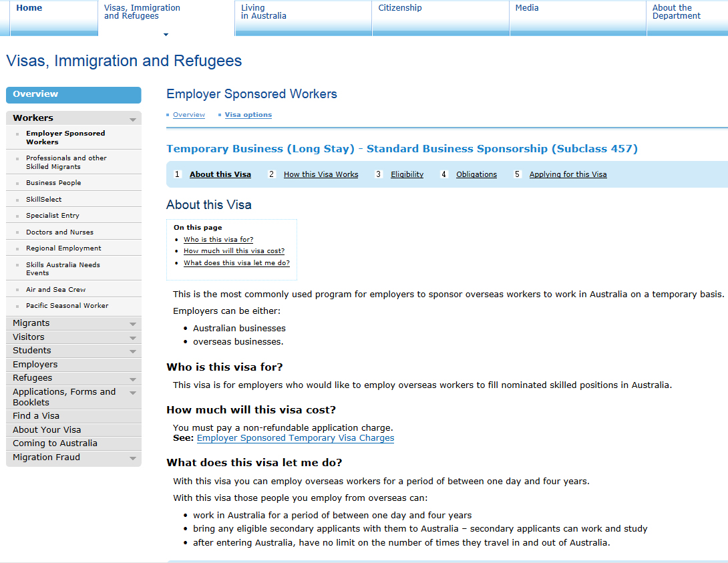Screen dimensions: 728x563
Task: Open step 5 Applying for this Visa
Action: [x=568, y=174]
